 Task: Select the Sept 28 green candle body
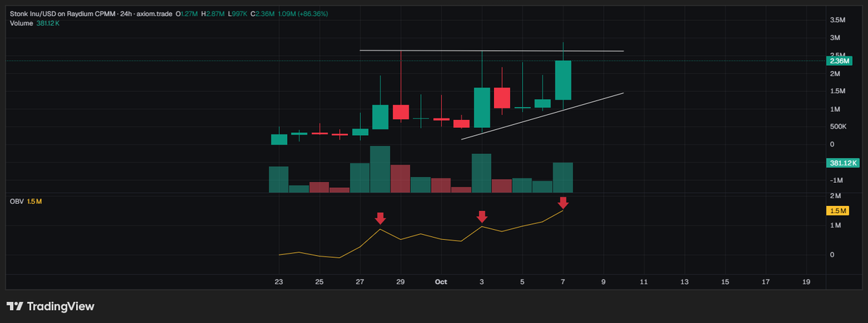point(380,117)
